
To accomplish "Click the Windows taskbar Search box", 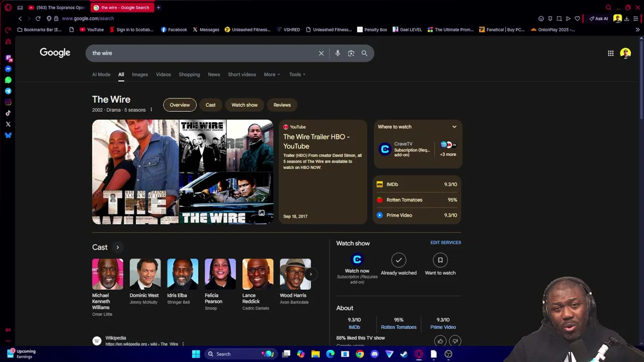I will pos(241,354).
